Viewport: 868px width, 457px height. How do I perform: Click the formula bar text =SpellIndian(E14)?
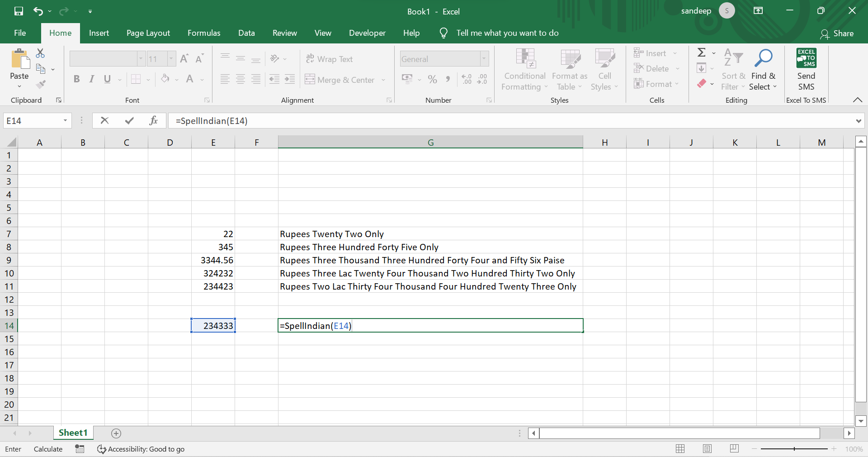click(x=212, y=121)
